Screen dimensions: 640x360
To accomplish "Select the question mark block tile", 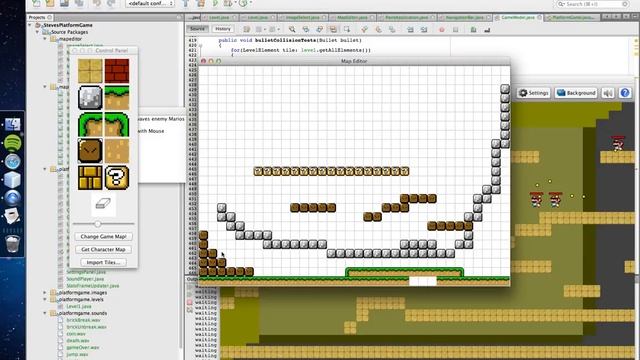I will [x=117, y=178].
